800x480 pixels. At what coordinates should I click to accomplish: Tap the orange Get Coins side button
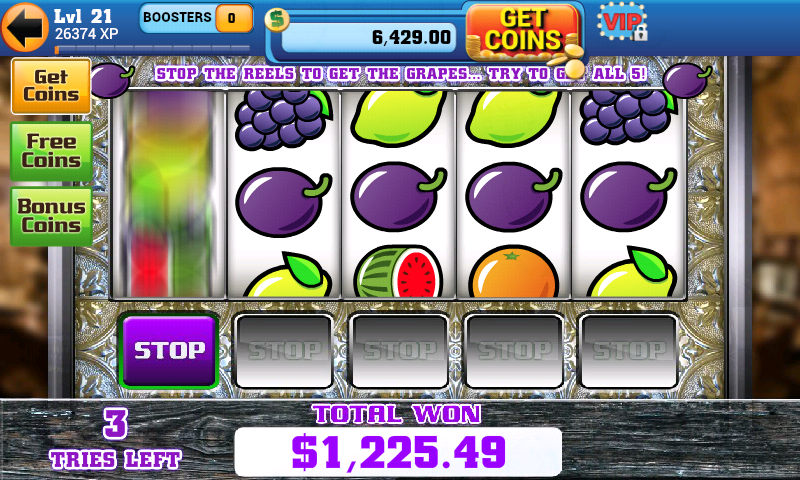(51, 86)
